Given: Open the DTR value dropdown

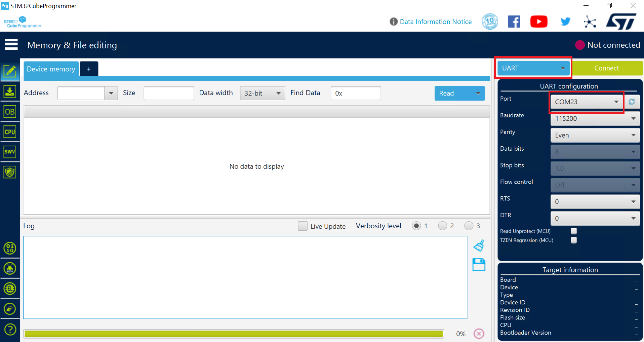Looking at the screenshot, I should pyautogui.click(x=595, y=218).
